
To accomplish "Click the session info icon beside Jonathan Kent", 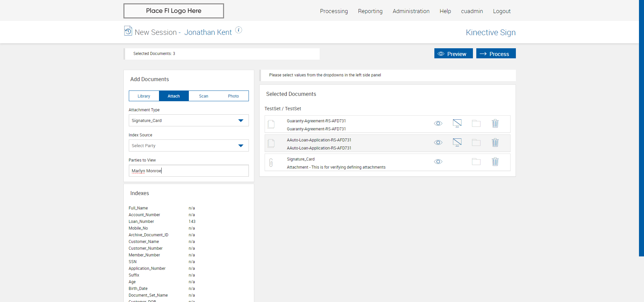I will pos(238,30).
